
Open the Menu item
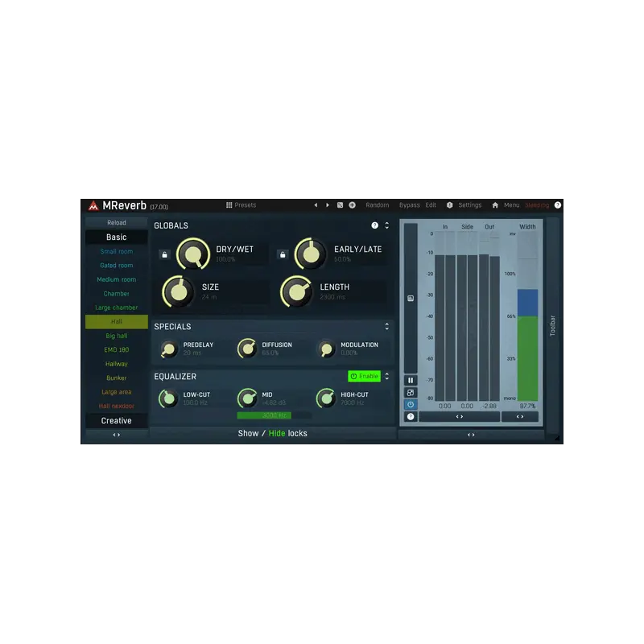[512, 205]
